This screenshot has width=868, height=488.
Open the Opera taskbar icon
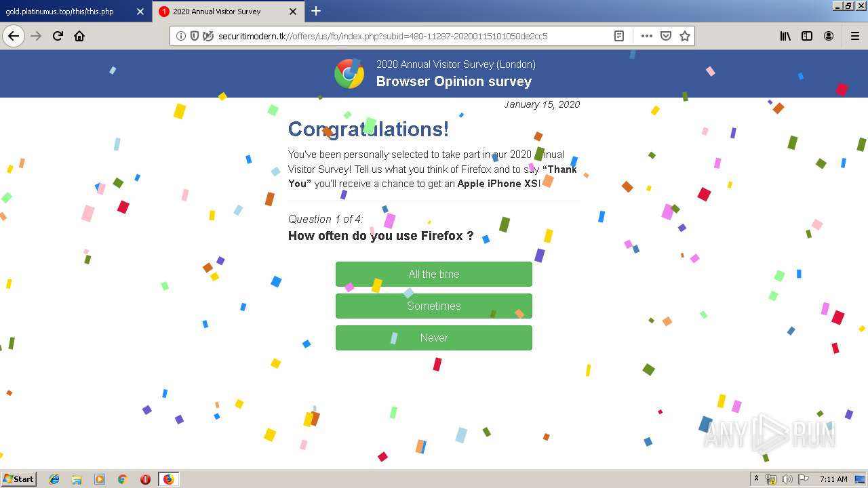145,479
